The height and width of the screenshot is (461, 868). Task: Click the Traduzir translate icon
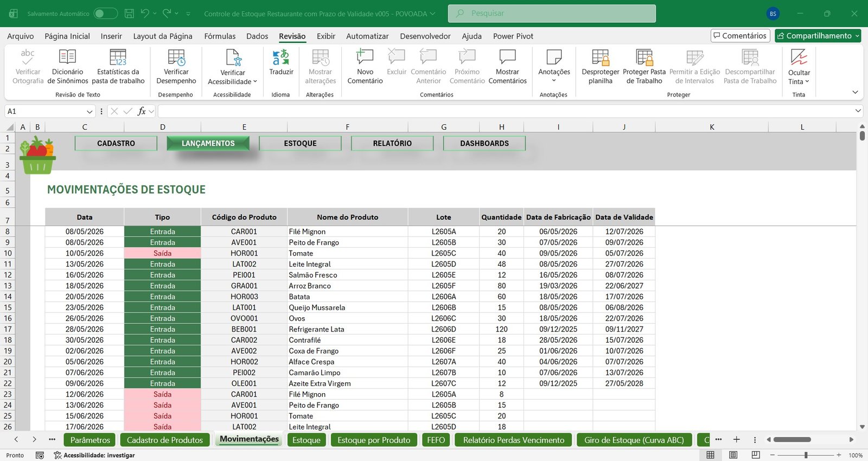click(x=281, y=56)
